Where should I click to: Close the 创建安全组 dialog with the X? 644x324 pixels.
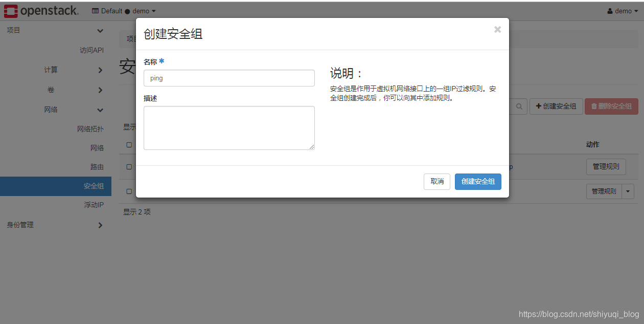click(x=497, y=29)
